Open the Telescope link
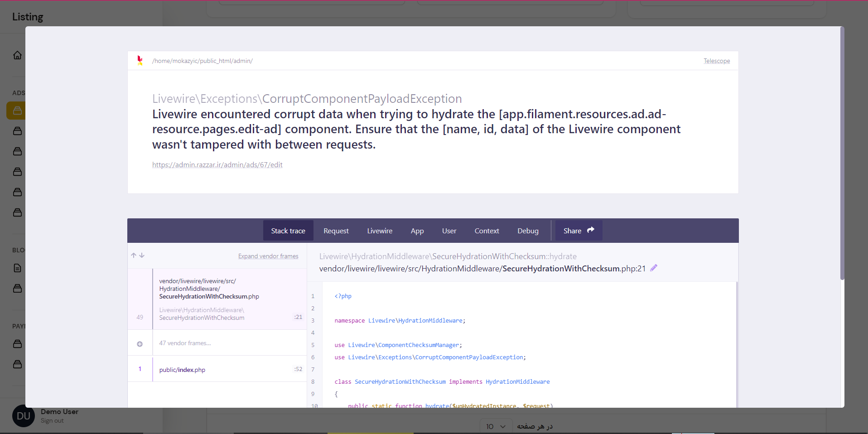 pyautogui.click(x=716, y=60)
